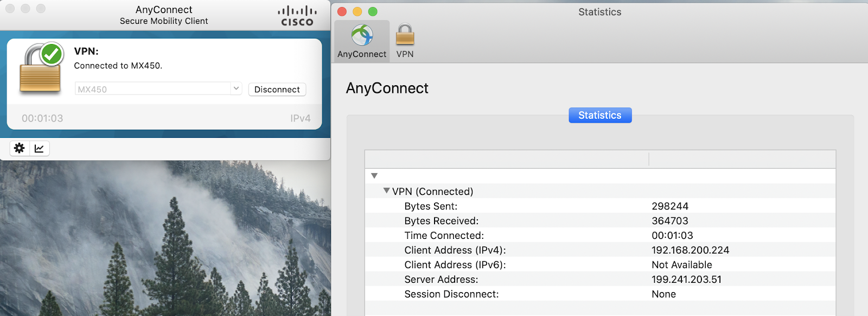This screenshot has width=868, height=316.
Task: Click the first statistics table column header
Action: pos(507,159)
